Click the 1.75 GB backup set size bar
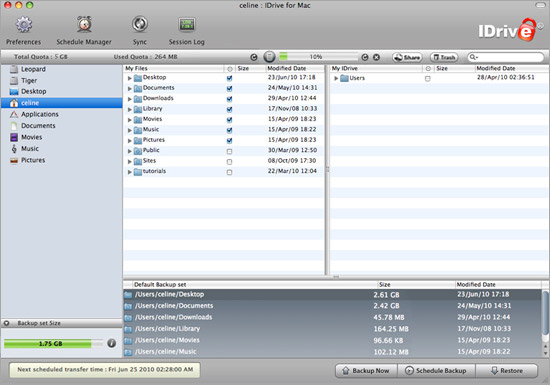Image resolution: width=550 pixels, height=385 pixels. point(54,343)
